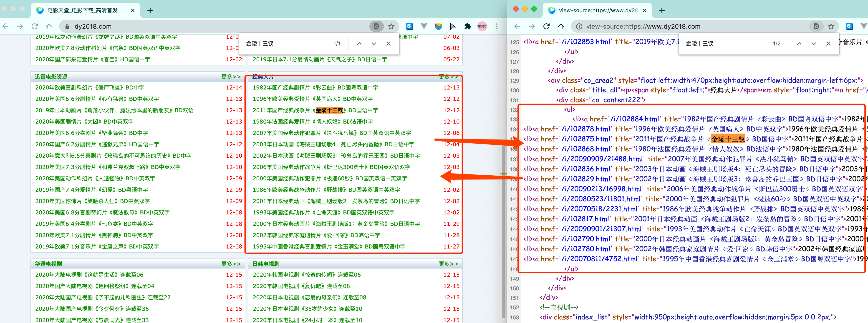Click 更多>> next to 迅雷电影资源
This screenshot has height=323, width=868.
231,77
